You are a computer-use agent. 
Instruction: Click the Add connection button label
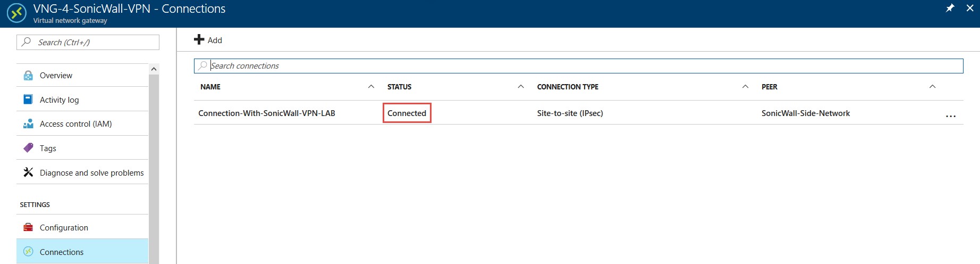click(215, 40)
